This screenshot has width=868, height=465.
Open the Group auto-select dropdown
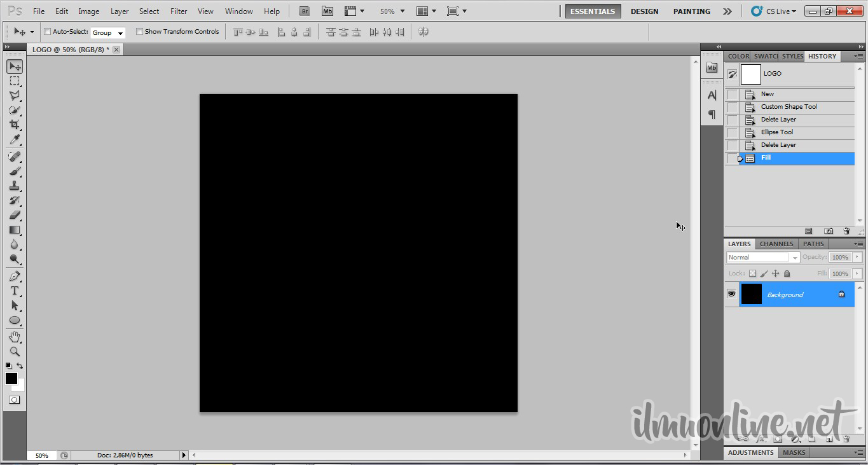coord(107,32)
